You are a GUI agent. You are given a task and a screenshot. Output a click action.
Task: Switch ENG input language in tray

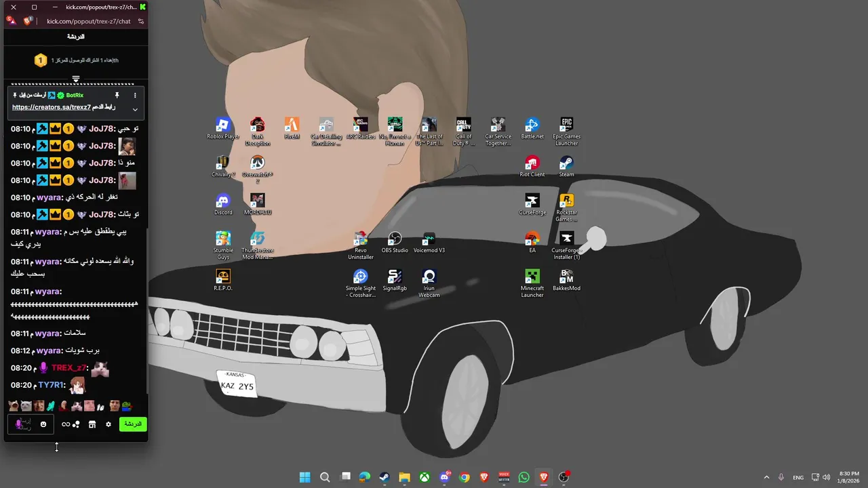(798, 477)
